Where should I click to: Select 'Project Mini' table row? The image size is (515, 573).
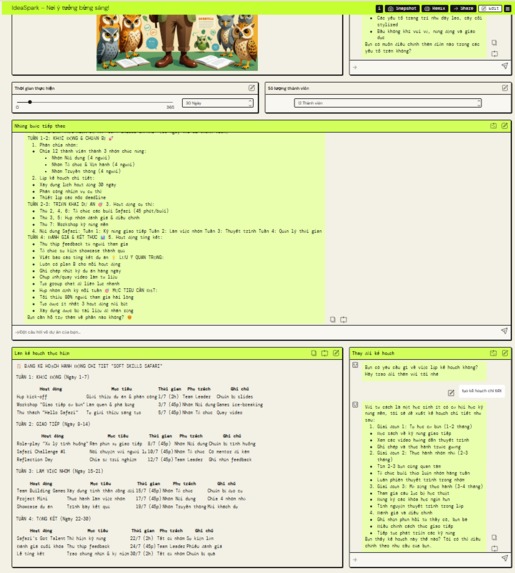[131, 498]
